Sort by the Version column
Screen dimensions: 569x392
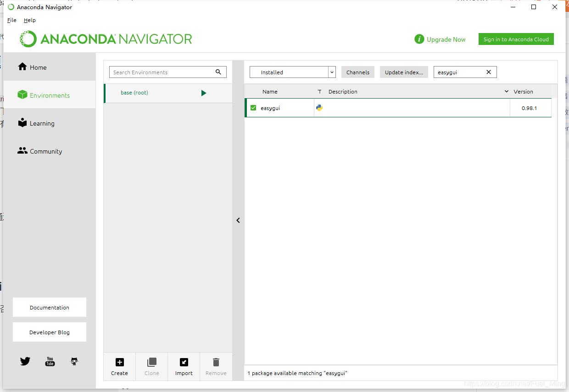(x=523, y=92)
